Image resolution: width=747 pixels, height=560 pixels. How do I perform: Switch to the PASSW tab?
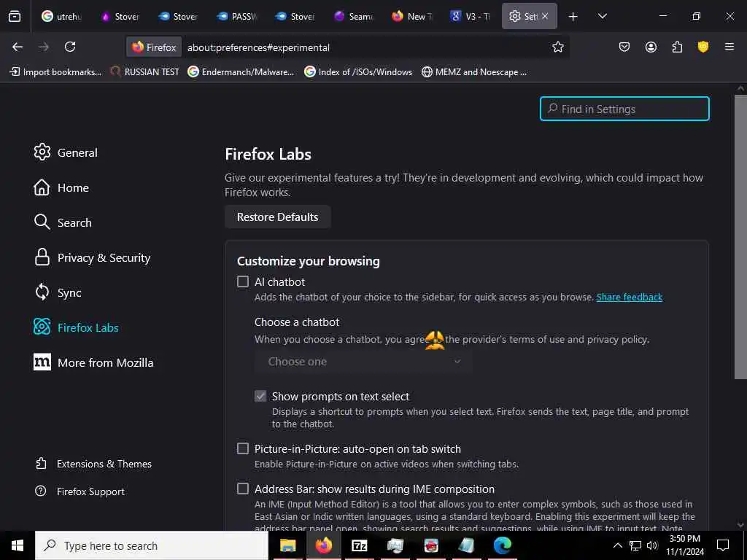pyautogui.click(x=237, y=16)
